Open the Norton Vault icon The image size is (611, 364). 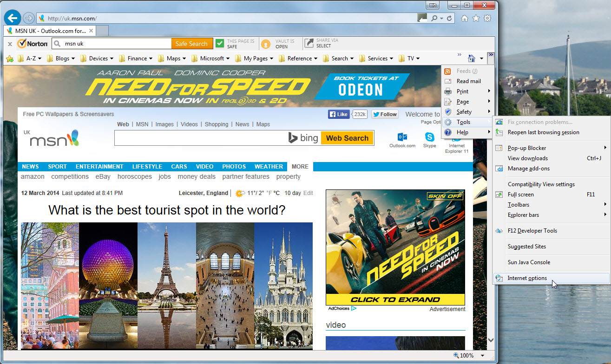266,44
